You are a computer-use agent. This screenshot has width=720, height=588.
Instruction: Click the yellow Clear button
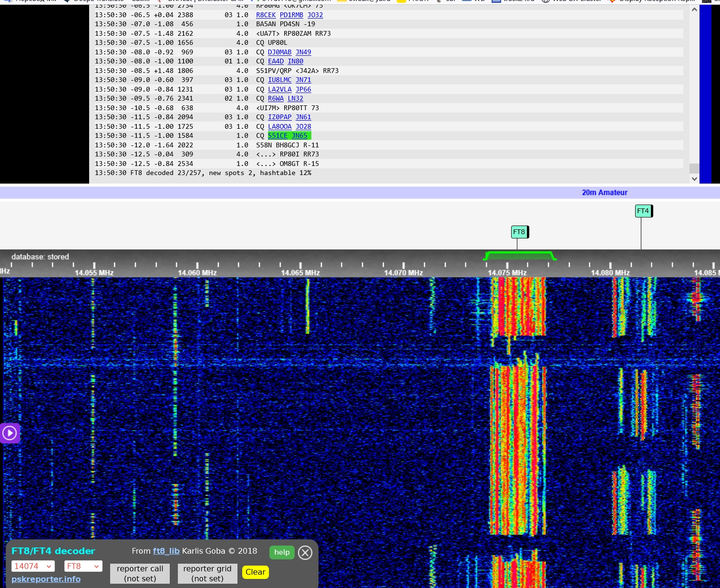[255, 572]
